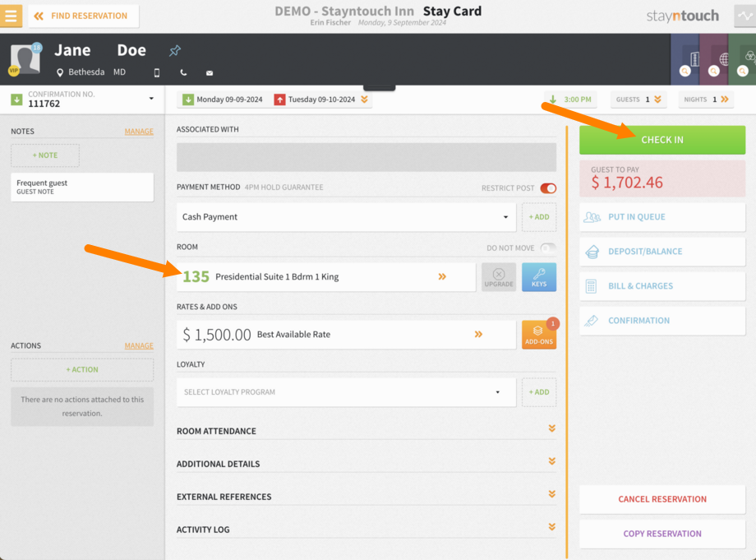Screen dimensions: 756x560
Task: Manage notes link
Action: [139, 132]
